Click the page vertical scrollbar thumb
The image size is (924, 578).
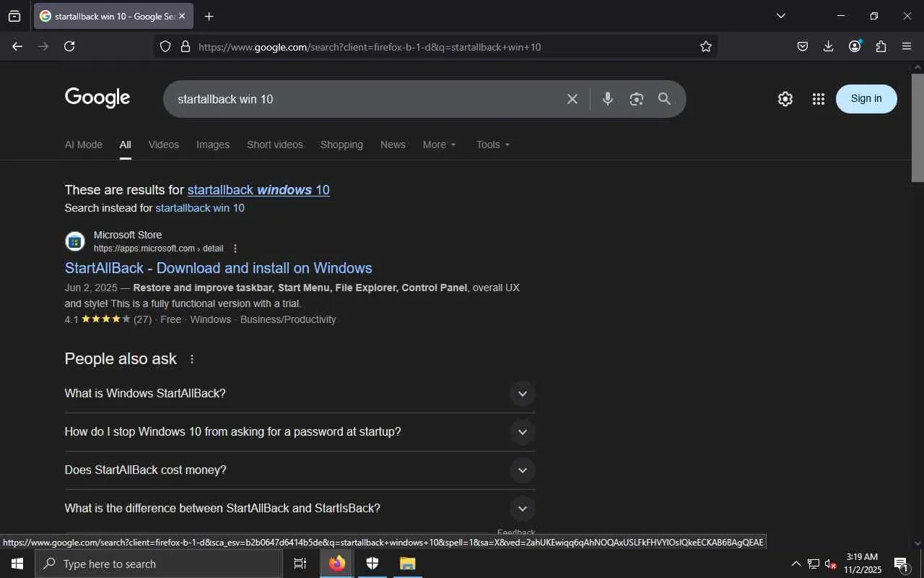point(918,127)
